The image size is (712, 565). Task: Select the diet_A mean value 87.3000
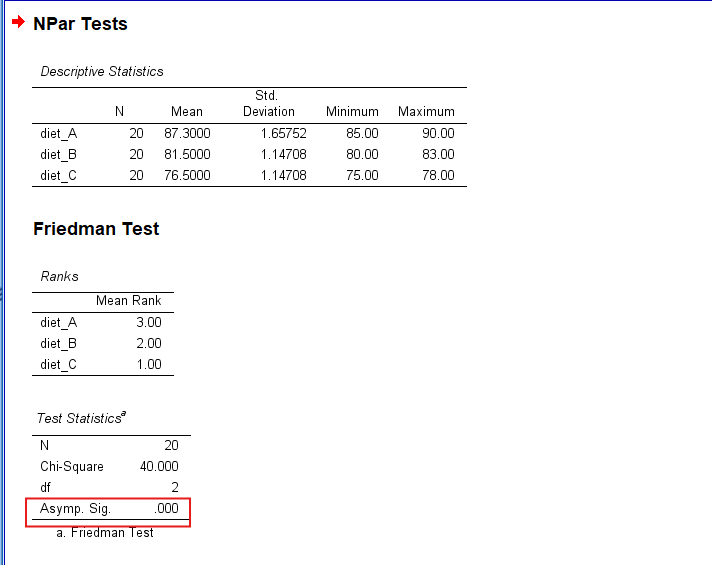point(184,133)
